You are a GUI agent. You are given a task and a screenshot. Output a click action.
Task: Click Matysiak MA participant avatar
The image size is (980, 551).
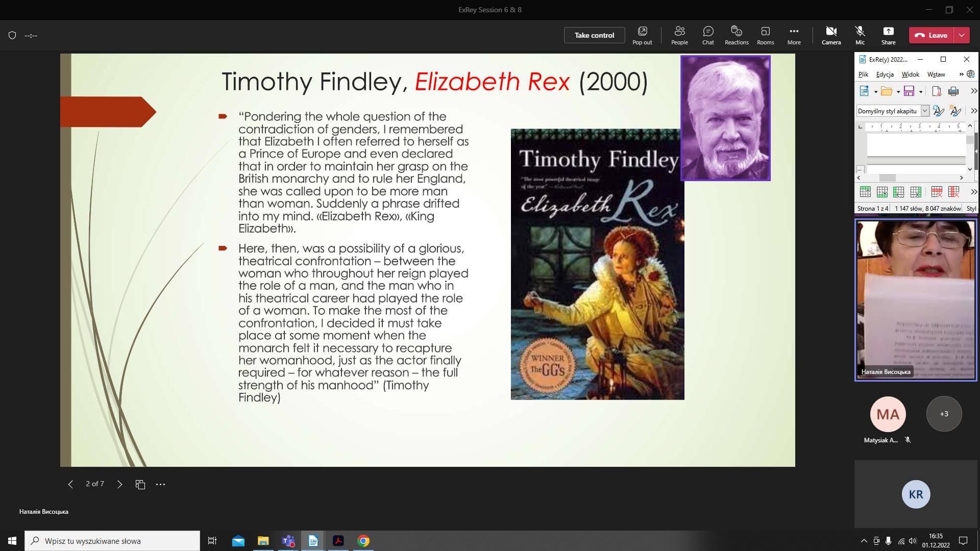point(888,414)
